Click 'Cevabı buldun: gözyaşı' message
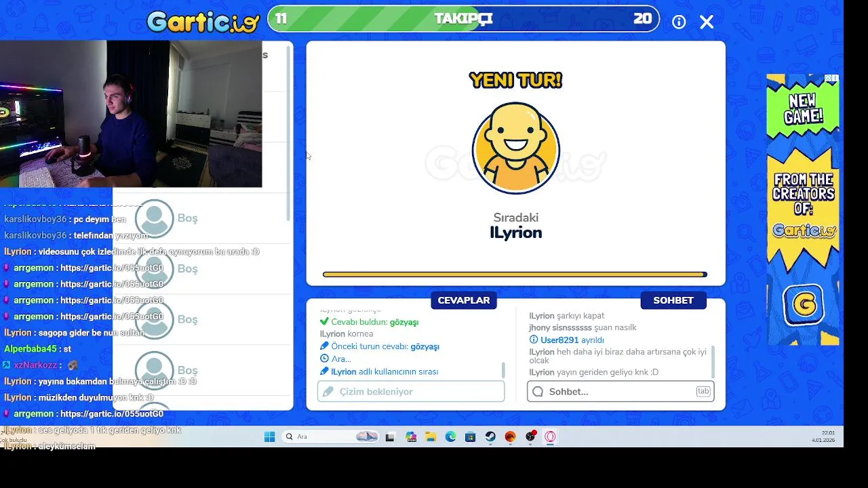 [370, 322]
